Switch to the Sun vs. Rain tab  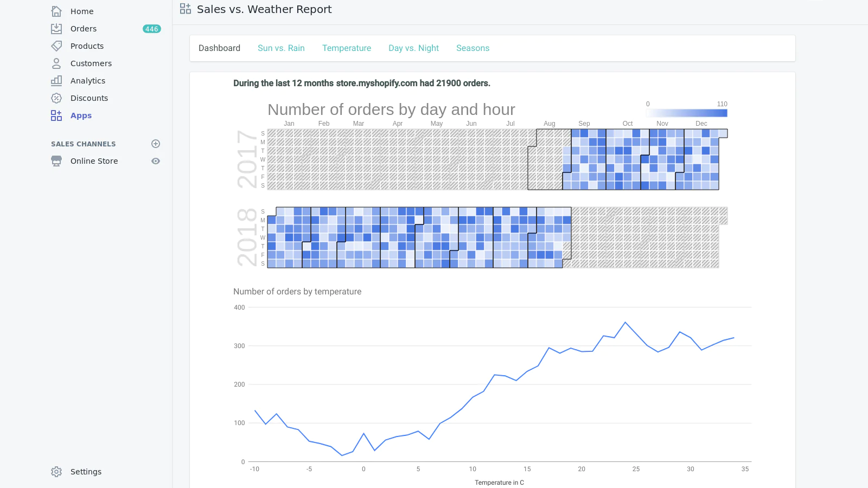click(x=281, y=48)
